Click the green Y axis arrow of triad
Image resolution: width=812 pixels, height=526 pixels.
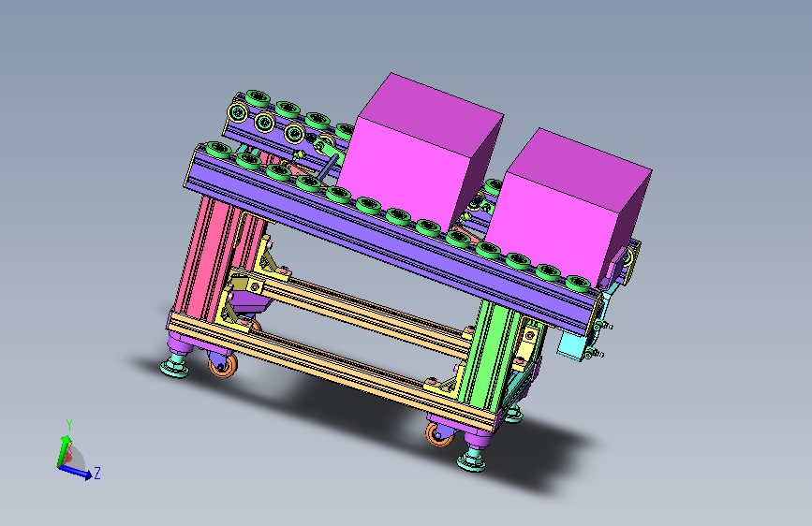63,450
